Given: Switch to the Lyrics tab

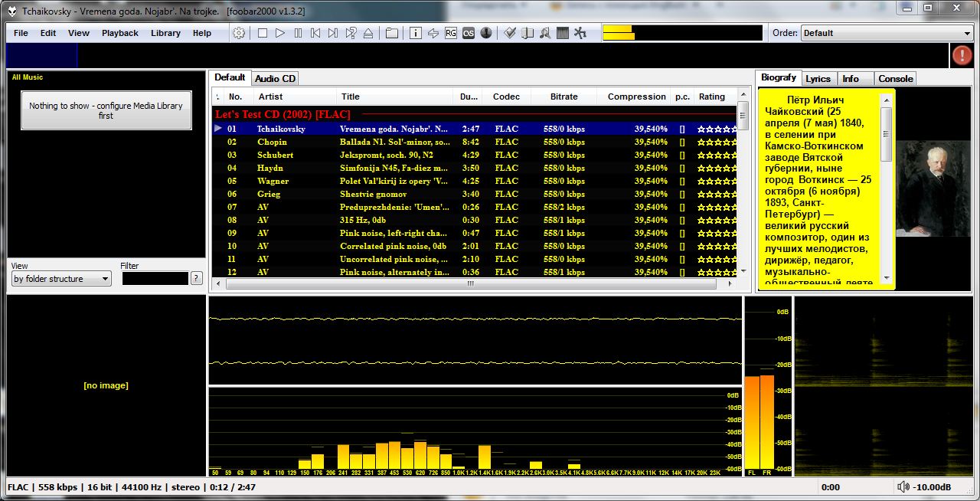Looking at the screenshot, I should point(818,78).
